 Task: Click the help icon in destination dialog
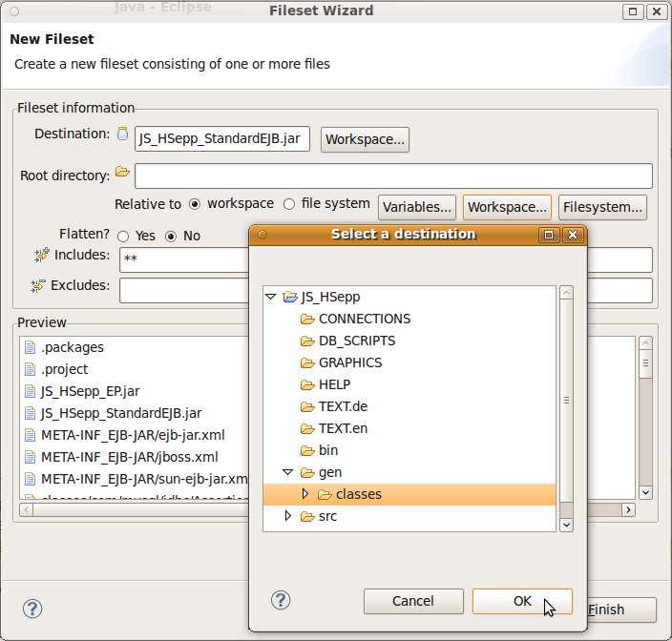coord(281,599)
